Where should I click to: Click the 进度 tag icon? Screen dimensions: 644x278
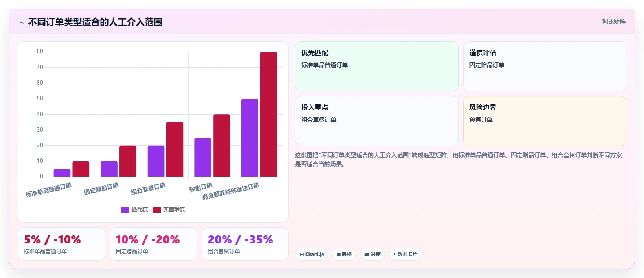pos(367,254)
